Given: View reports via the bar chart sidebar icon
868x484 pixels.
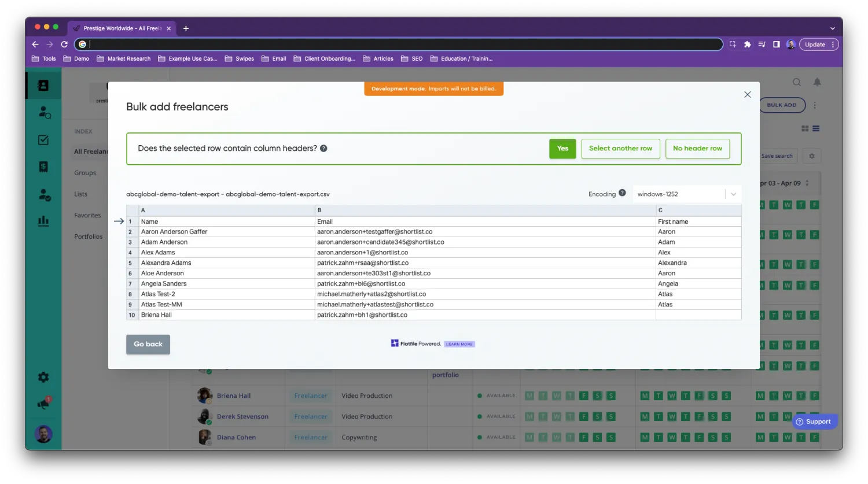Looking at the screenshot, I should [x=43, y=220].
